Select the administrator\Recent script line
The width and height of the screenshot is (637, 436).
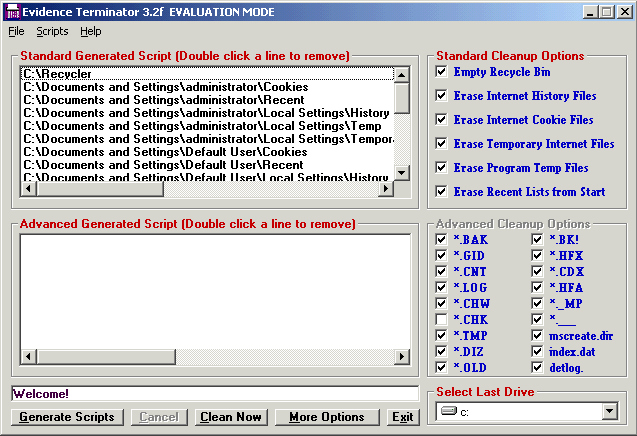tap(207, 100)
